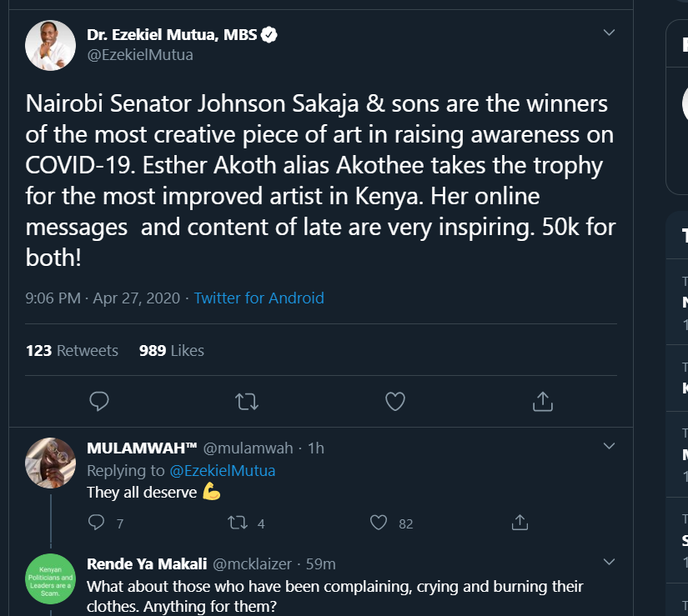Share MULAMWAH's reply

click(519, 523)
